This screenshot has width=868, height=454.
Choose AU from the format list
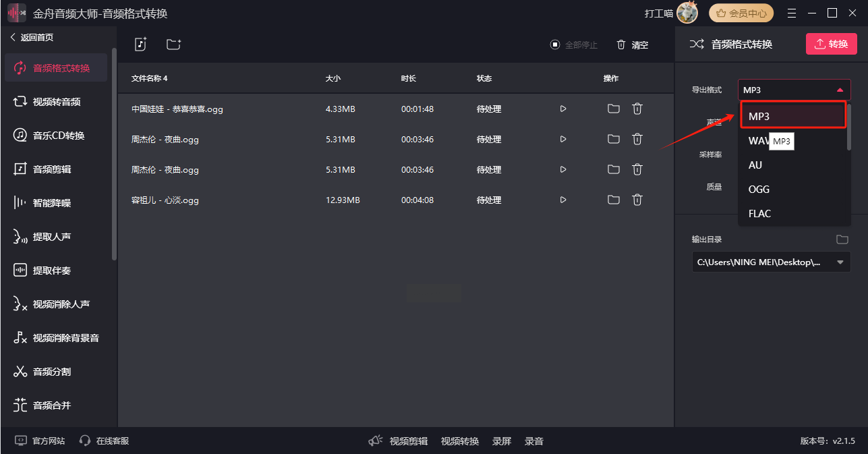click(x=793, y=165)
